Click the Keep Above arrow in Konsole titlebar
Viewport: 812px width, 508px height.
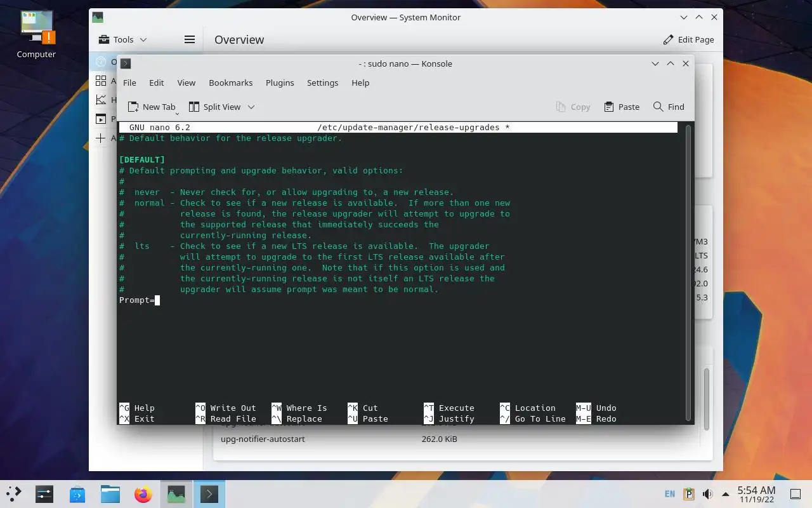coord(670,63)
